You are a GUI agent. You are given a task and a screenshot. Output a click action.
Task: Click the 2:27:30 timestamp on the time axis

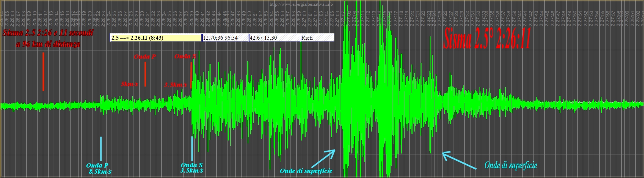[467, 18]
